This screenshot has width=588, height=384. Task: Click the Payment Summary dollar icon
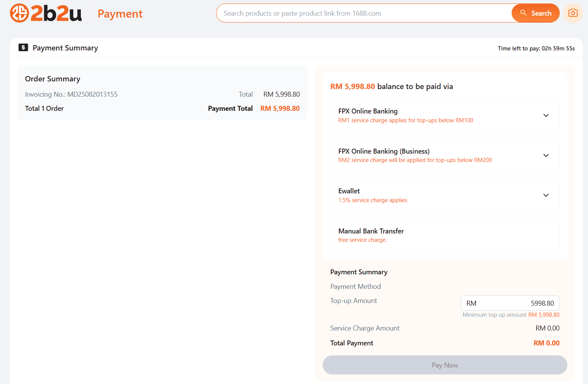click(x=23, y=48)
